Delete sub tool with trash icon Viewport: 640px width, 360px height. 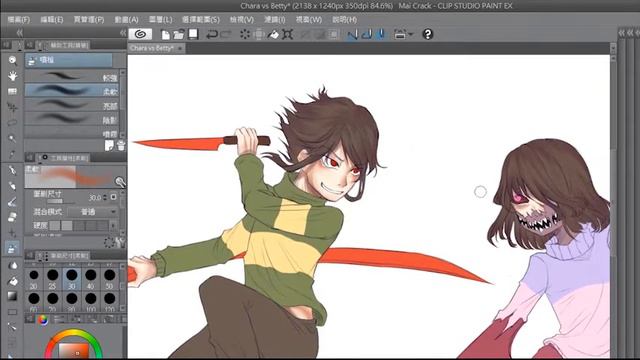point(121,145)
